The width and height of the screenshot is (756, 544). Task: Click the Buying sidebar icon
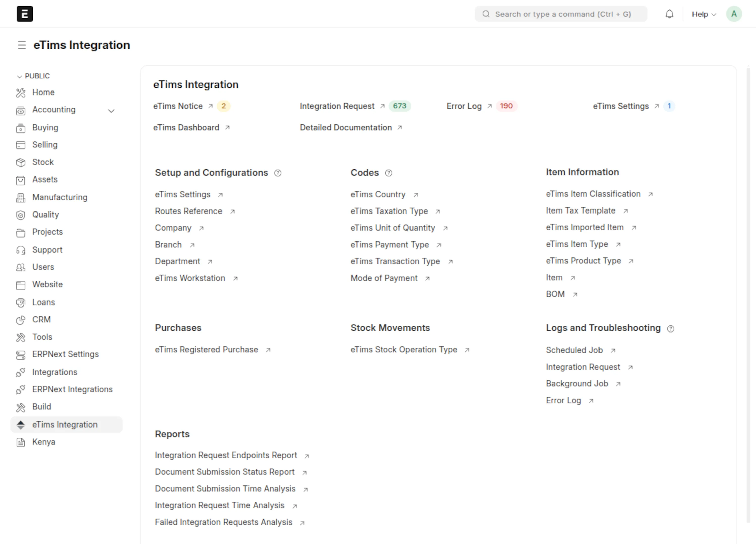[x=21, y=128]
